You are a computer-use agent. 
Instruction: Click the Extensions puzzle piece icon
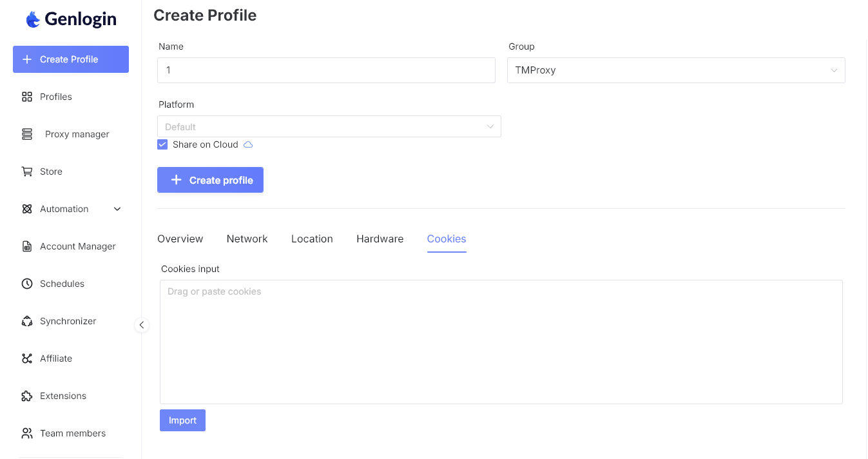point(27,396)
